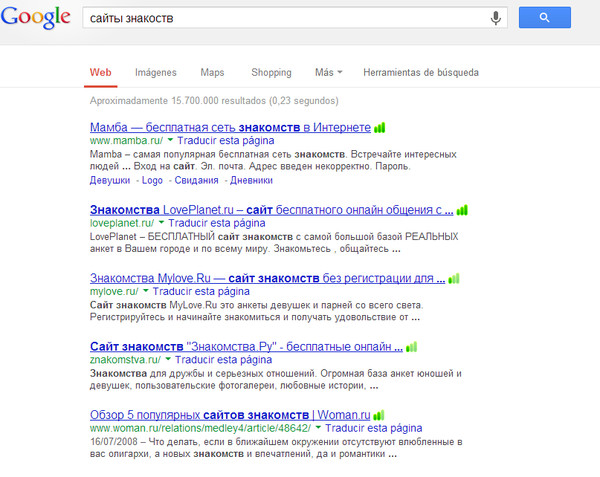Open the Дневники sitelink

click(x=251, y=180)
